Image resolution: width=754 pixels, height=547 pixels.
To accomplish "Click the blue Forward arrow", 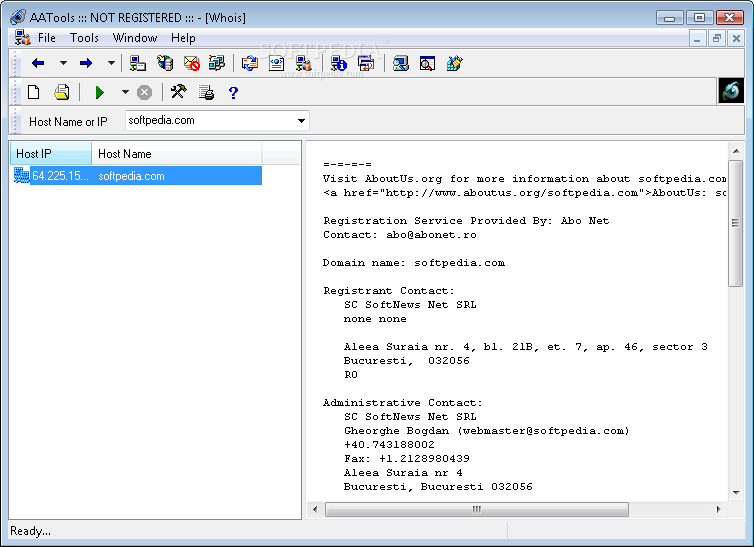I will click(x=86, y=63).
